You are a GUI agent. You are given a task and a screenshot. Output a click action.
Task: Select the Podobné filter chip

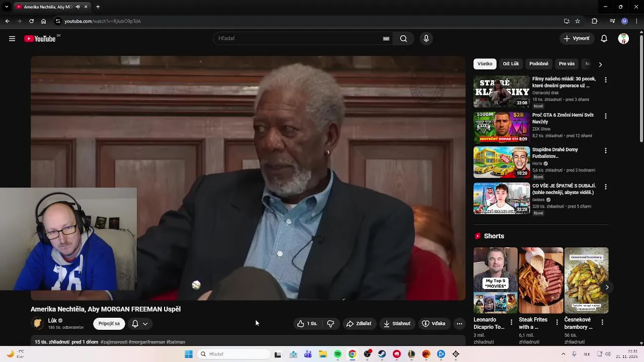pos(539,64)
